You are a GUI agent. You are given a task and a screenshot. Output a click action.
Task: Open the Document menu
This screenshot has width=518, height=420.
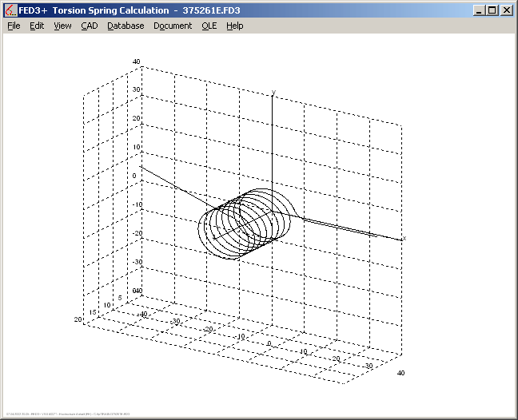[x=173, y=26]
